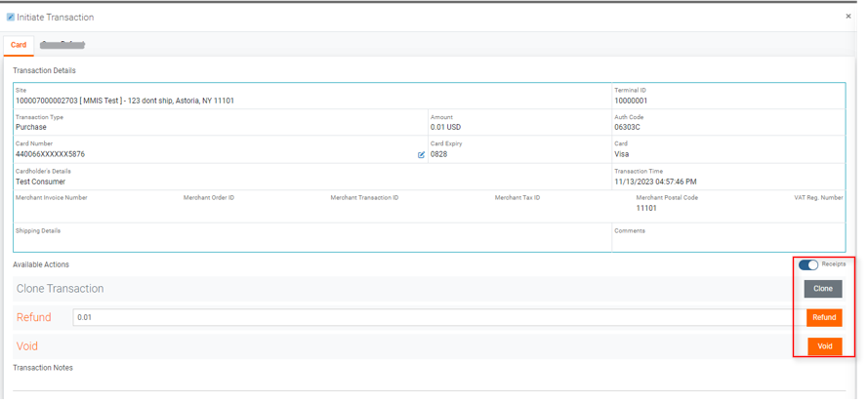Click the orange Refund action label
The height and width of the screenshot is (404, 868).
34,318
